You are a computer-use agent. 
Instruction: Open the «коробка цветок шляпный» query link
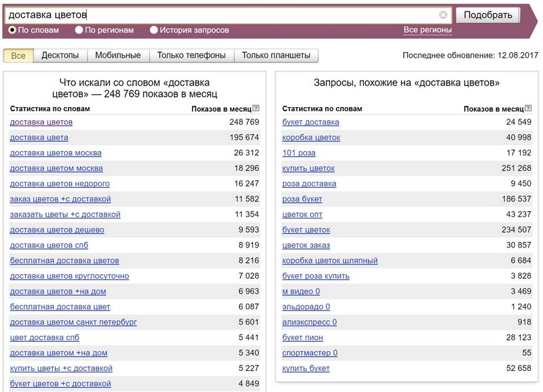click(330, 260)
